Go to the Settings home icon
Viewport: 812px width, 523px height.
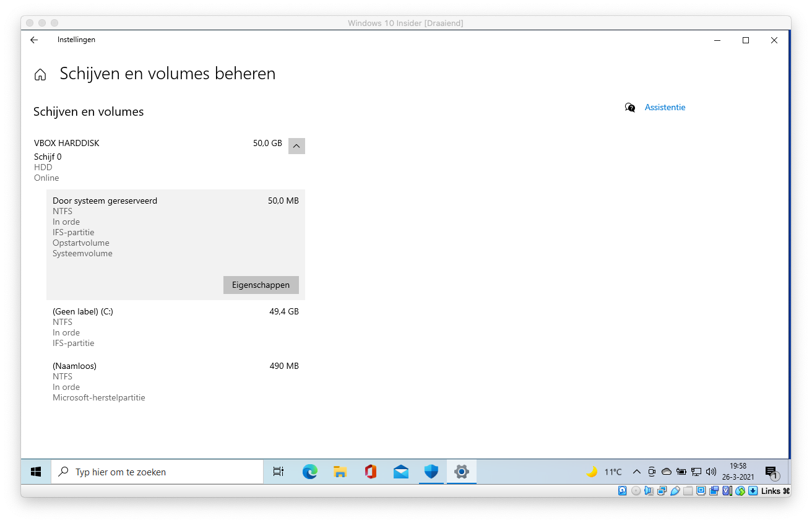click(40, 75)
